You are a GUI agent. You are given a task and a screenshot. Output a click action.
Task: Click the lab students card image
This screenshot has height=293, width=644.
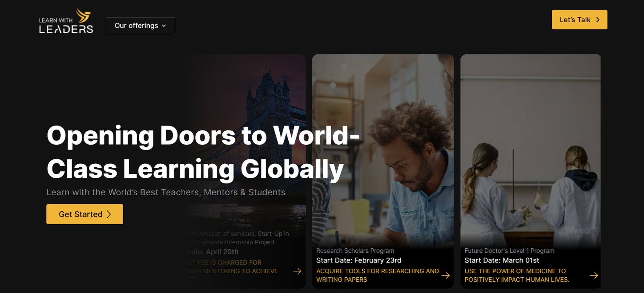click(530, 149)
